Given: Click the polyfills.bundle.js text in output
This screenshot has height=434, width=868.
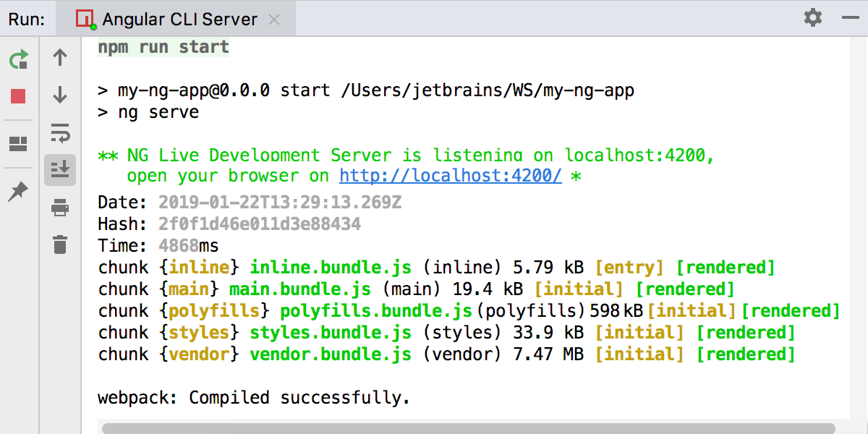Looking at the screenshot, I should pyautogui.click(x=378, y=311).
